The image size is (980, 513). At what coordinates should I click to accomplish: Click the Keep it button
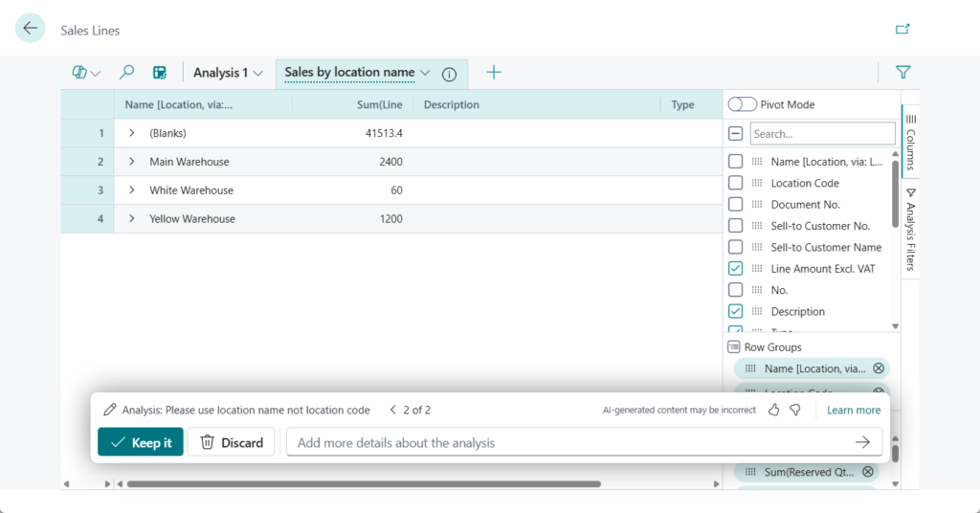pos(141,442)
